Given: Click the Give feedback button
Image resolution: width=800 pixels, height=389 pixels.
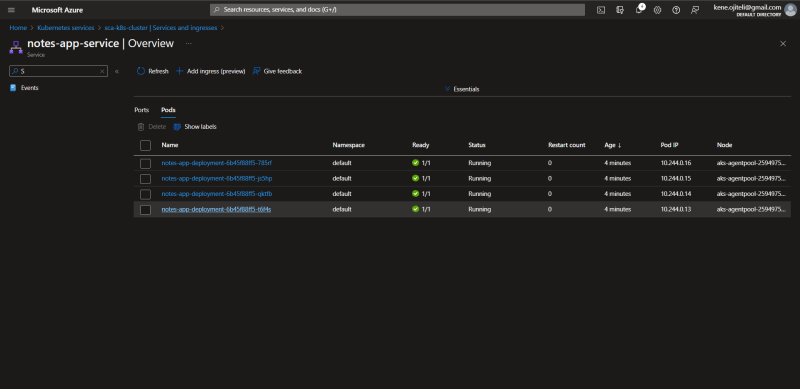Looking at the screenshot, I should 278,71.
